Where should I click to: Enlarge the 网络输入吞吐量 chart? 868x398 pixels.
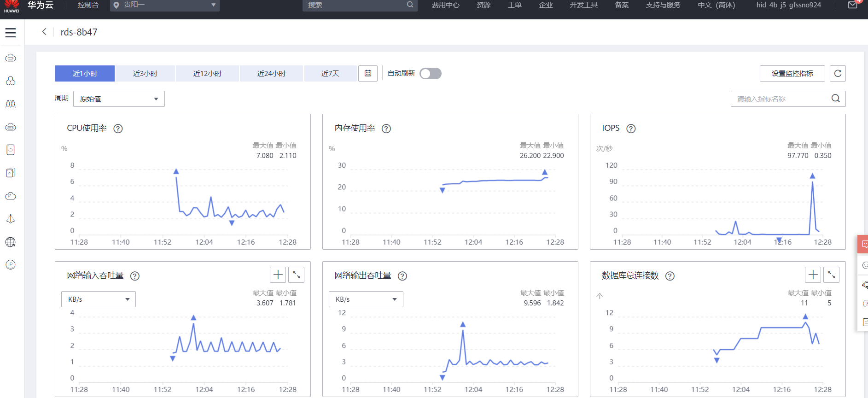click(297, 275)
